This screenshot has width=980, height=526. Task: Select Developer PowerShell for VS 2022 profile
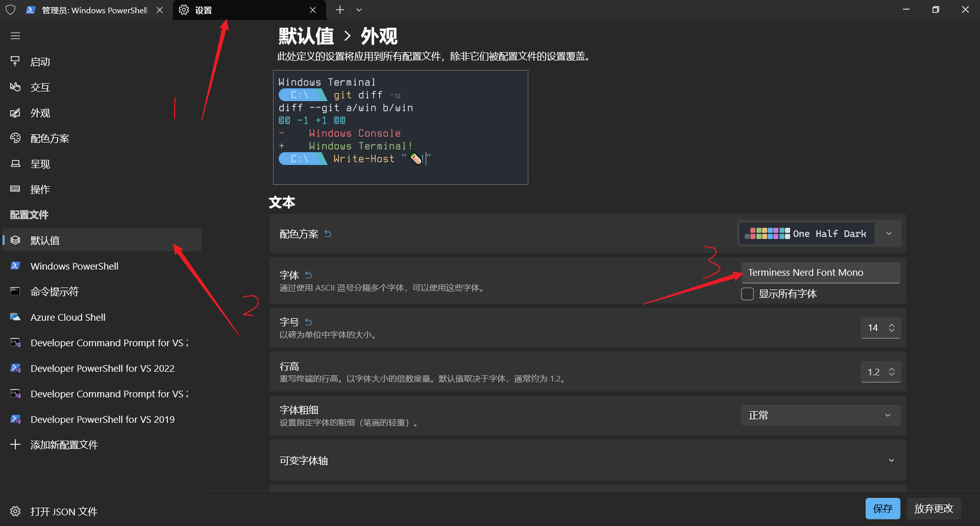point(102,368)
